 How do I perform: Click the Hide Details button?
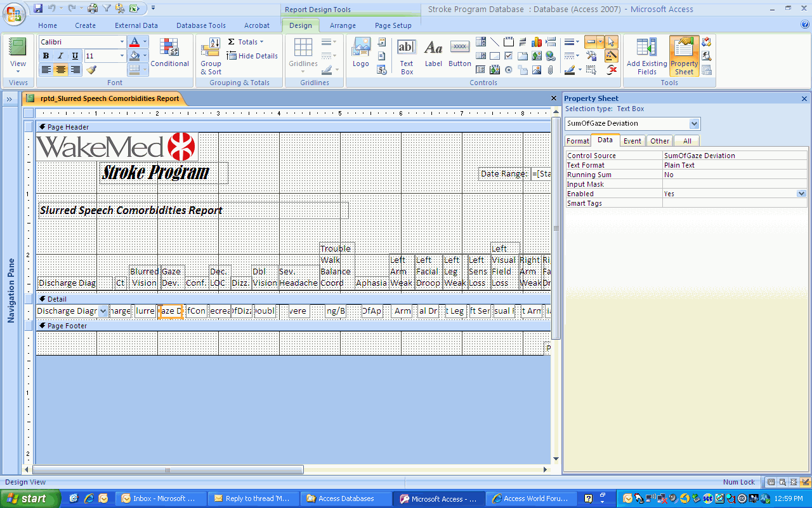(252, 56)
